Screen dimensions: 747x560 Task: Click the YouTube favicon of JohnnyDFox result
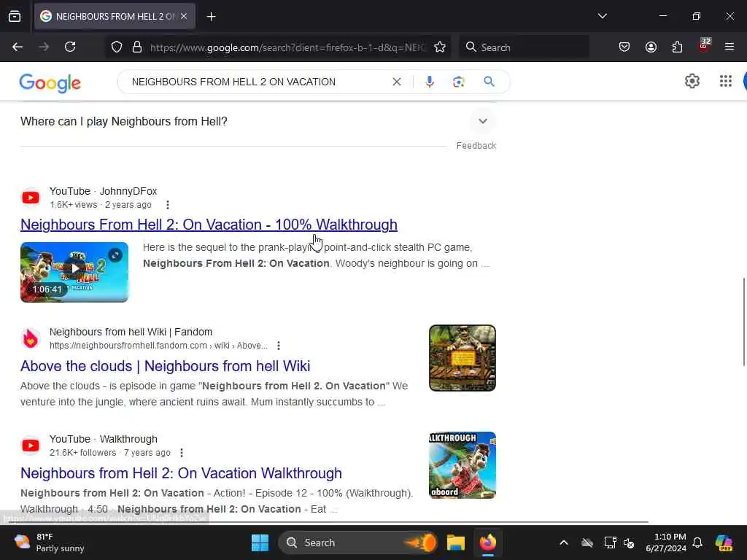click(x=31, y=198)
